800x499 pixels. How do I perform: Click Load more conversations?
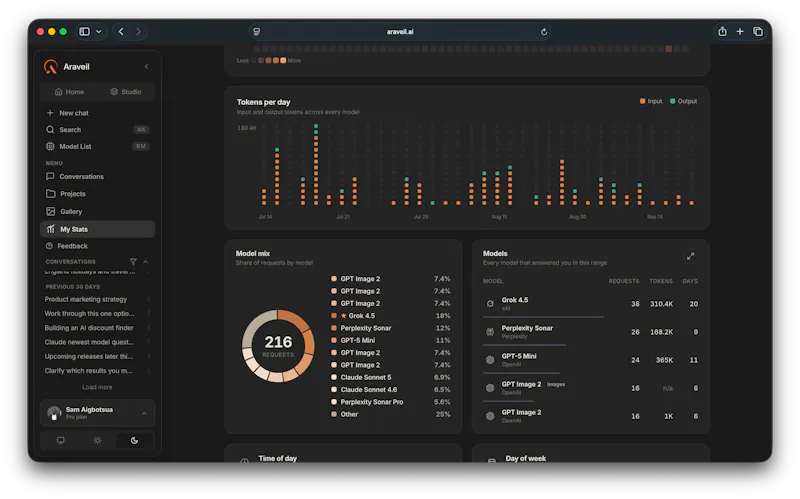[x=97, y=387]
